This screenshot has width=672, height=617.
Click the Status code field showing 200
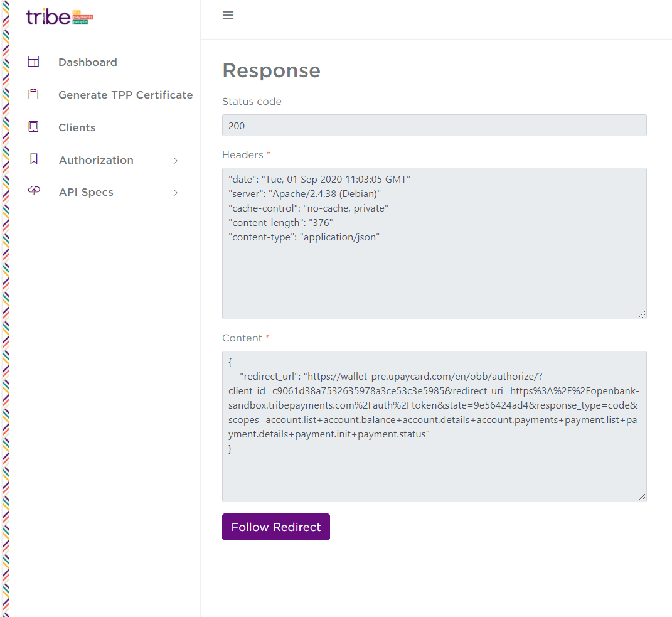pyautogui.click(x=434, y=126)
